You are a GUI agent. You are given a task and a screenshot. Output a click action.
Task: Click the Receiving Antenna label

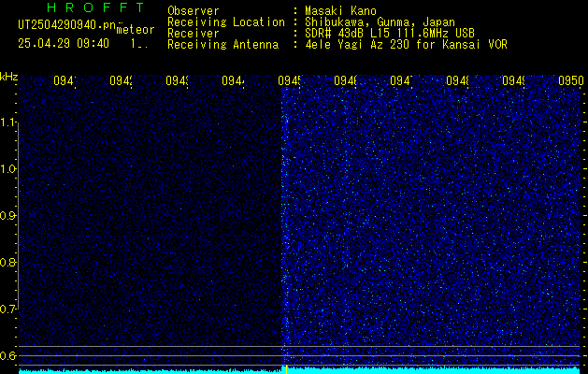pos(223,45)
